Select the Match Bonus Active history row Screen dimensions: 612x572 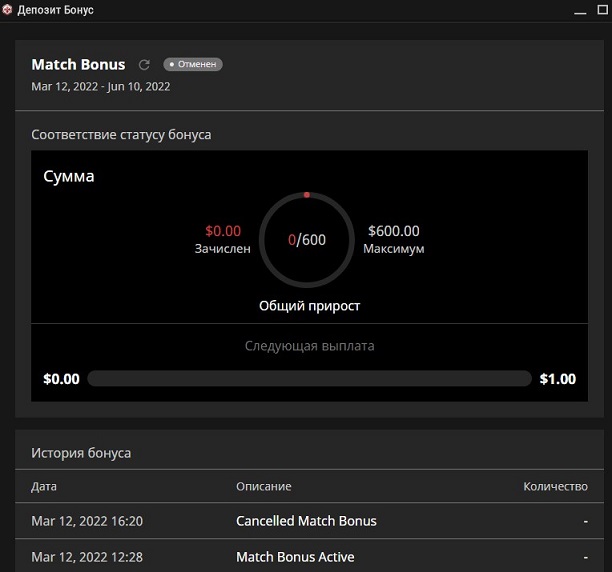pyautogui.click(x=309, y=556)
